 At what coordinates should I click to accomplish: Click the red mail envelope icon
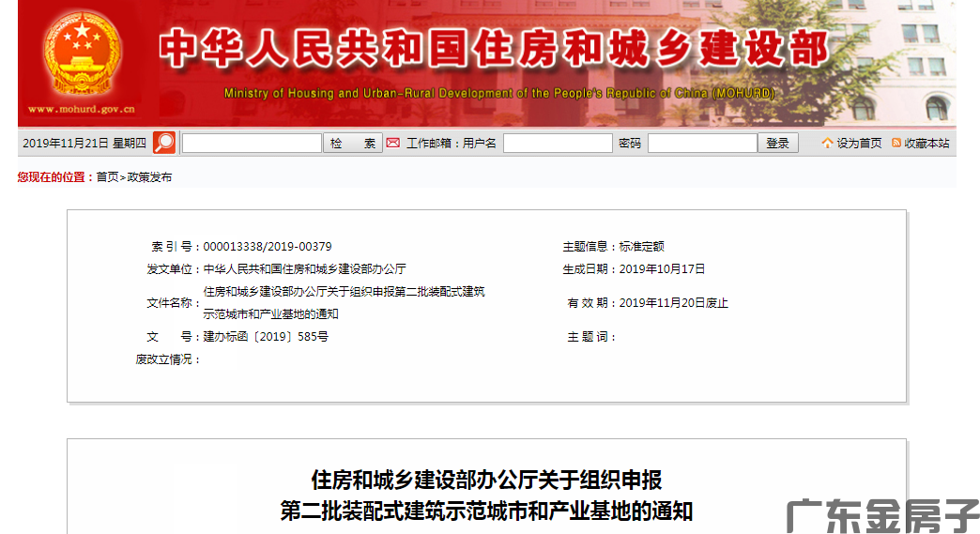coord(393,143)
